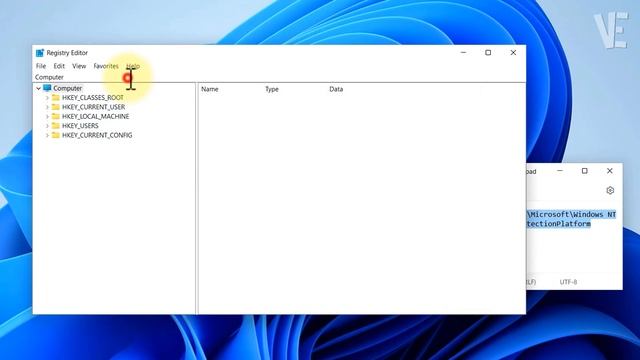Click the HKEY_USERS folder icon

pyautogui.click(x=56, y=126)
